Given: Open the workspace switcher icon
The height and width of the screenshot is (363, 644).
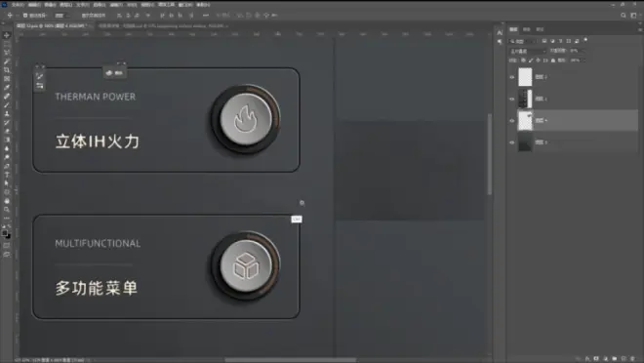Looking at the screenshot, I should (x=633, y=16).
